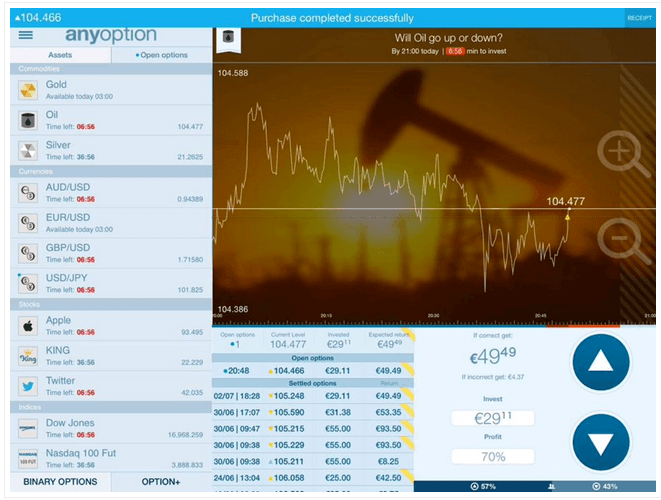Click the AUD/USD currency icon
Screen dimensions: 661x500
click(x=28, y=193)
